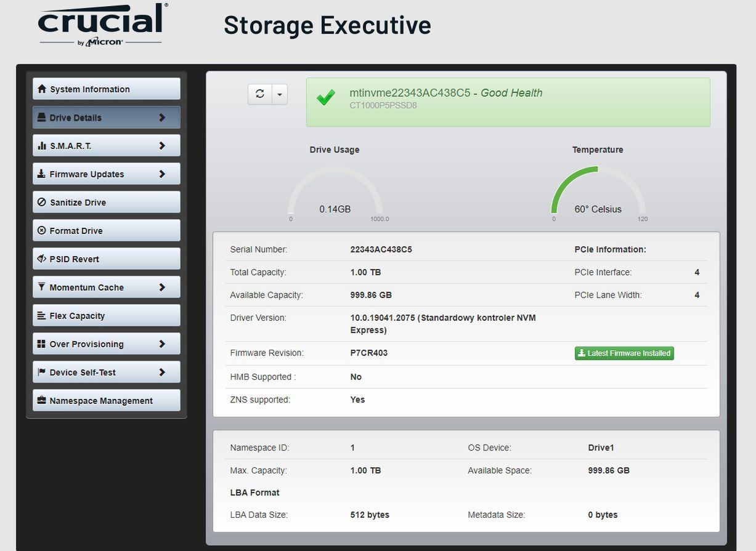Switch to Namespace Management
Viewport: 756px width, 551px height.
point(106,400)
